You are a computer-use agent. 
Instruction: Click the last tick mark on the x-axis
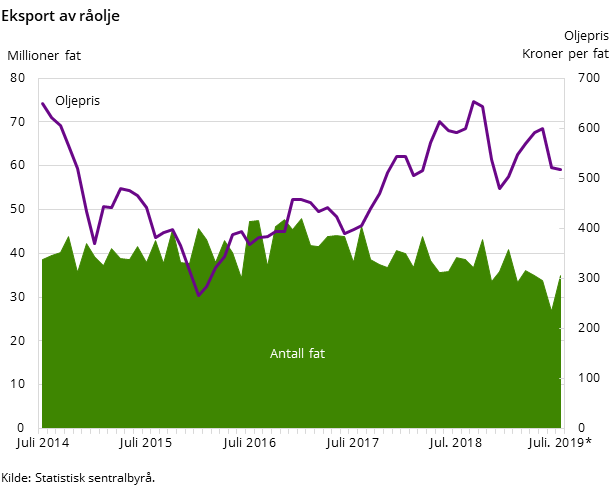(563, 432)
